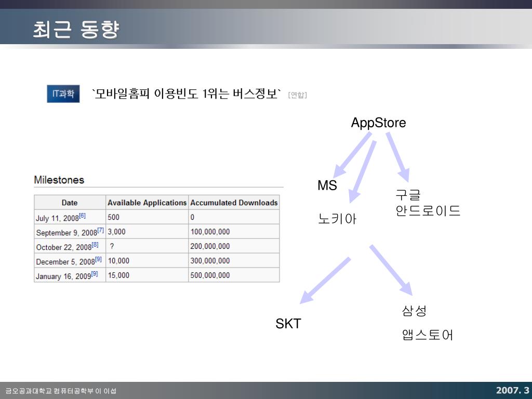Select the AppStore label
The width and height of the screenshot is (532, 399).
378,123
